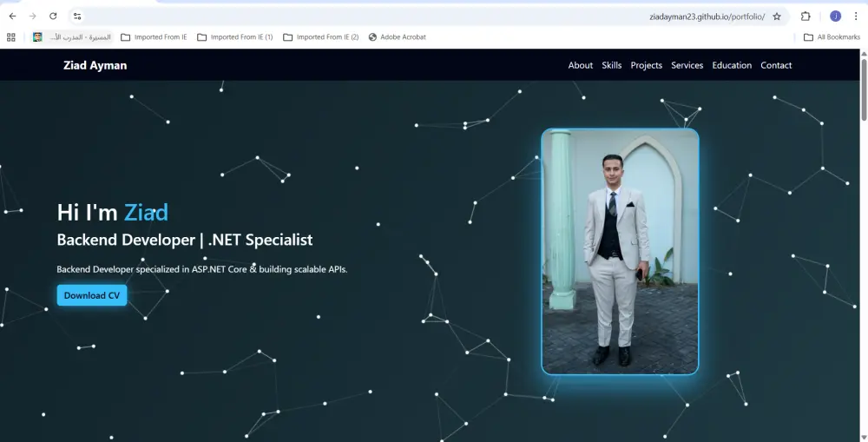Screen dimensions: 868x442
Task: Click the Download CV button
Action: (92, 295)
